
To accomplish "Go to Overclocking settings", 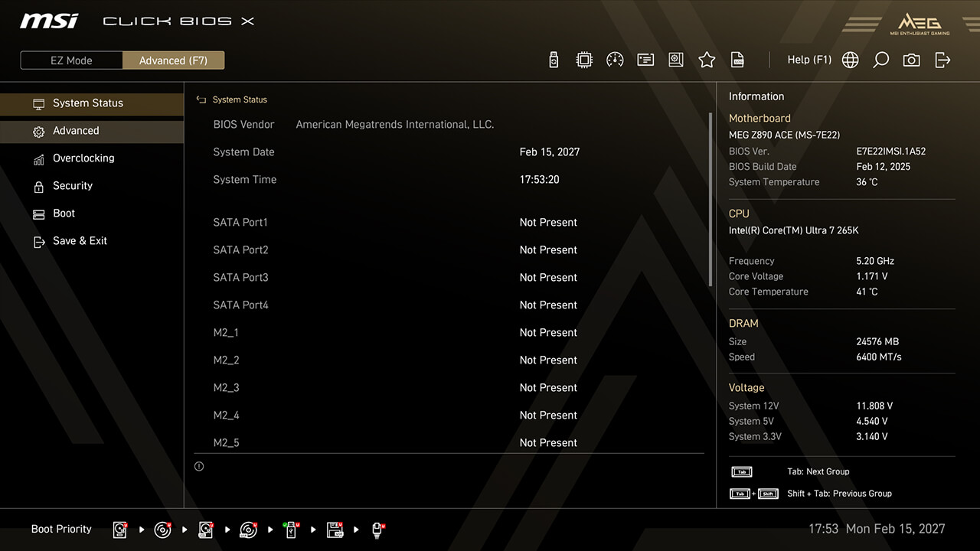I will click(92, 158).
